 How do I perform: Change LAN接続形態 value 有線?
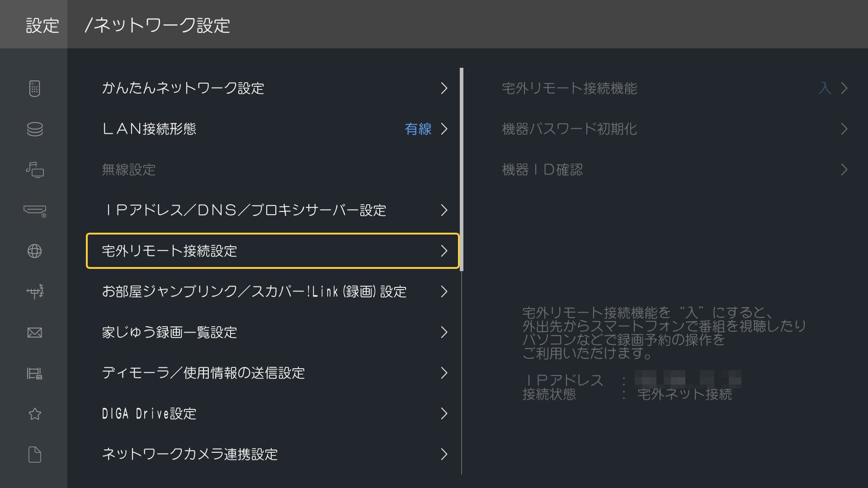click(418, 129)
